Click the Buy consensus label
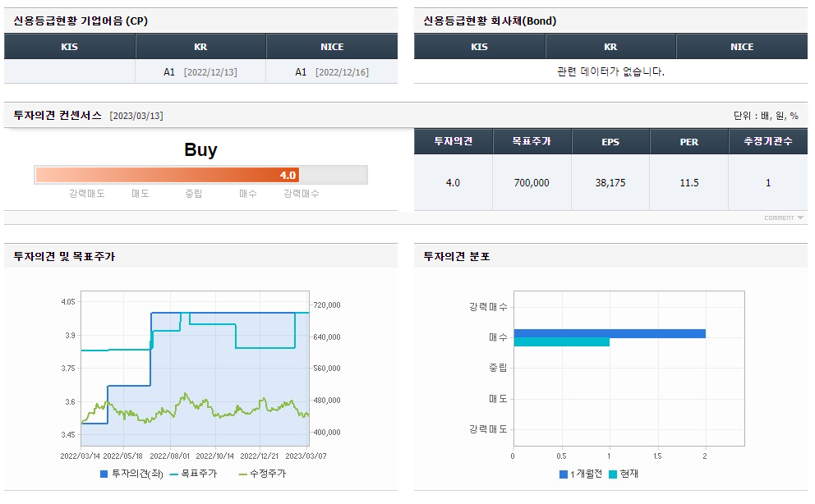This screenshot has height=504, width=815. pos(200,149)
